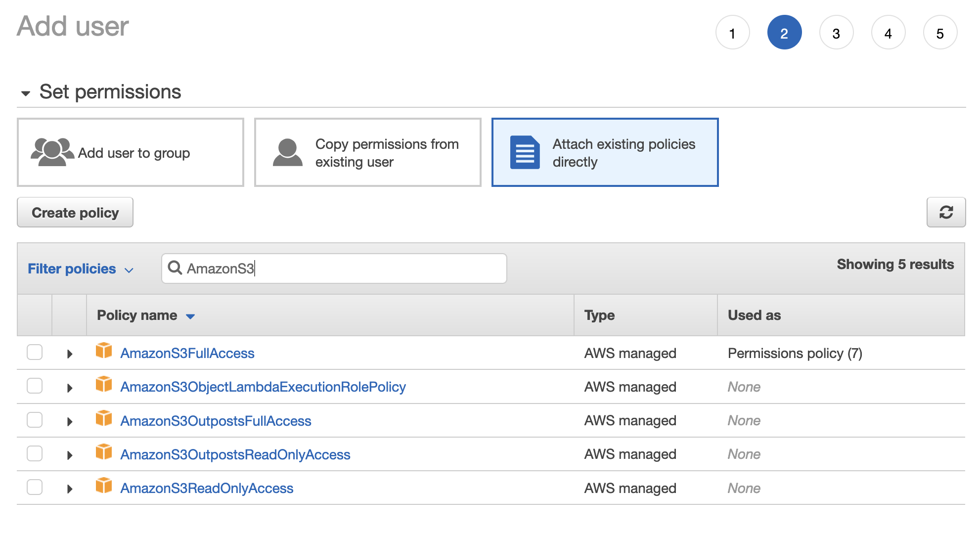Open the AmazonS3FullAccess policy link

187,353
